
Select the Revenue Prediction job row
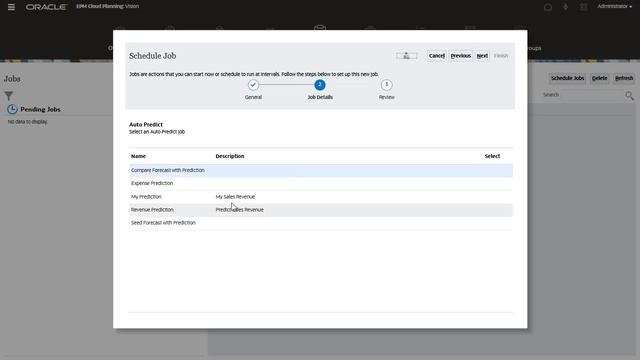click(321, 210)
